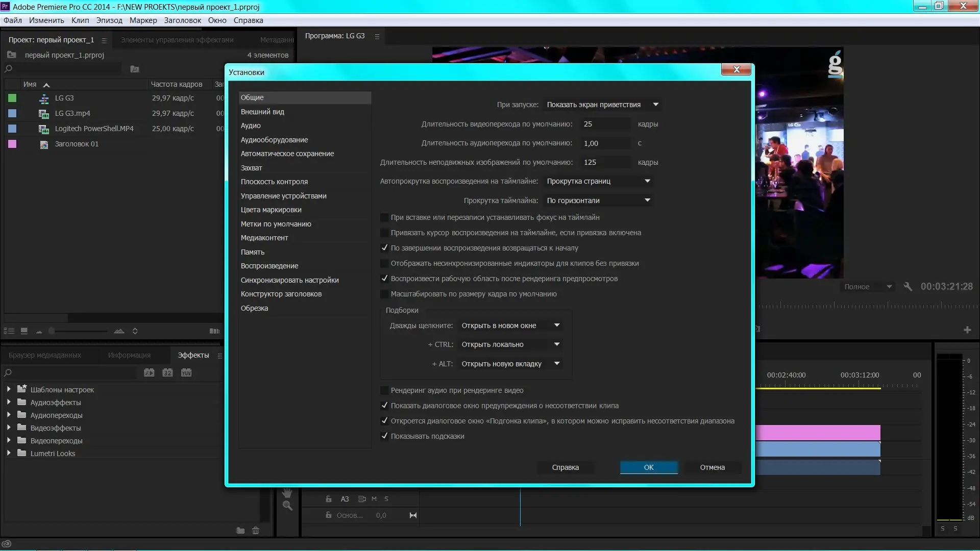Open the 'Эпизод' menu
This screenshot has width=980, height=551.
[109, 20]
